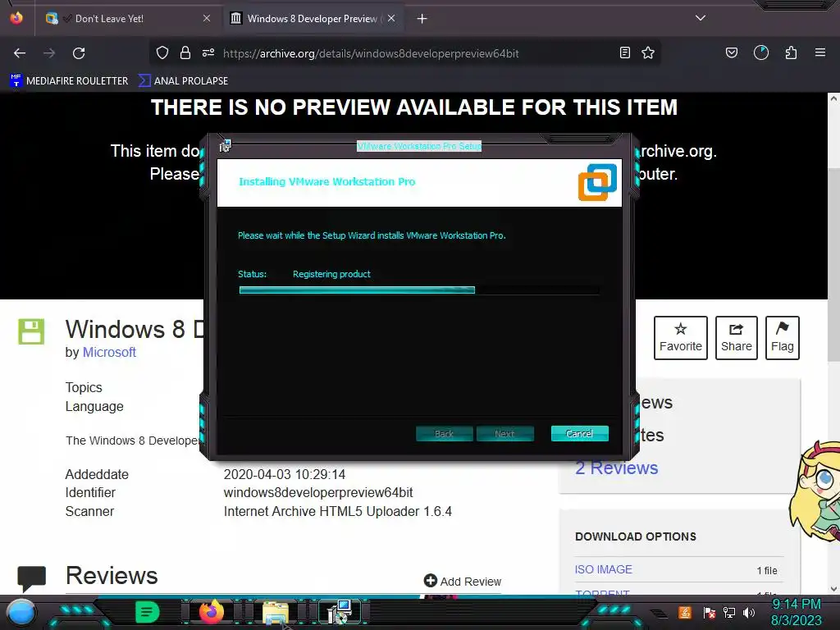Open MEDIAFIRE ROULETTER bookmark
840x630 pixels.
point(69,81)
